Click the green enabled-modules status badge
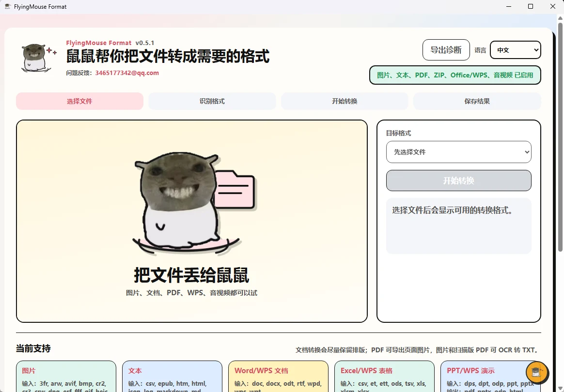Image resolution: width=564 pixels, height=392 pixels. click(455, 75)
